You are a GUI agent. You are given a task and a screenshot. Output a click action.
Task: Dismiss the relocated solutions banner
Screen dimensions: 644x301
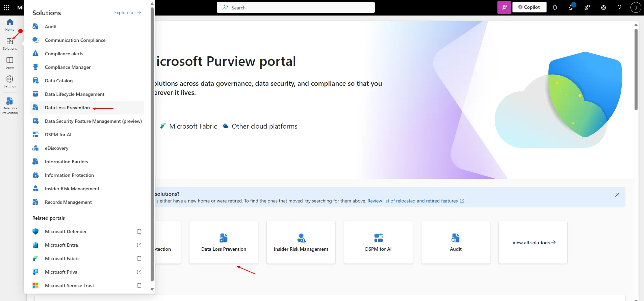[617, 195]
